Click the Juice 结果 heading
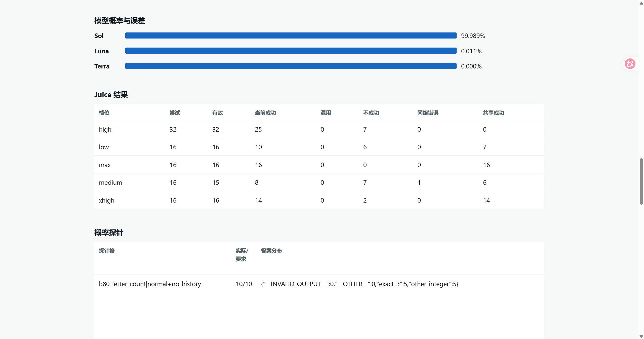Image resolution: width=644 pixels, height=339 pixels. (x=111, y=95)
